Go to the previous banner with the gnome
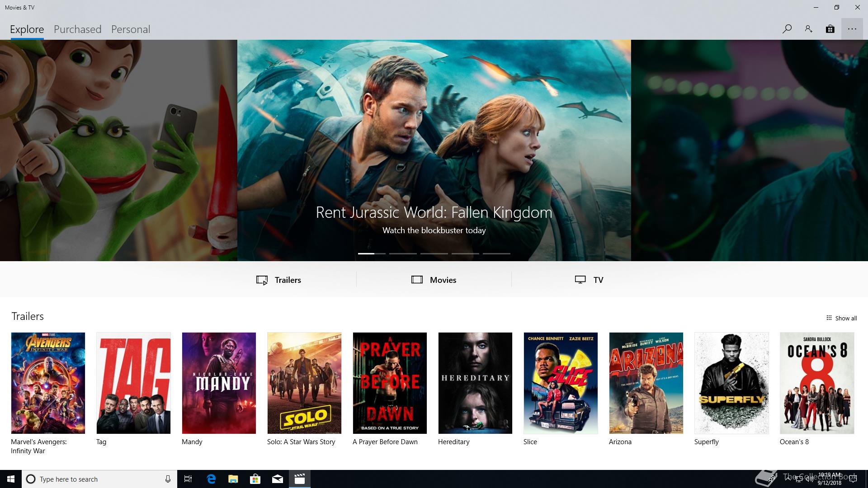This screenshot has height=488, width=868. [118, 150]
